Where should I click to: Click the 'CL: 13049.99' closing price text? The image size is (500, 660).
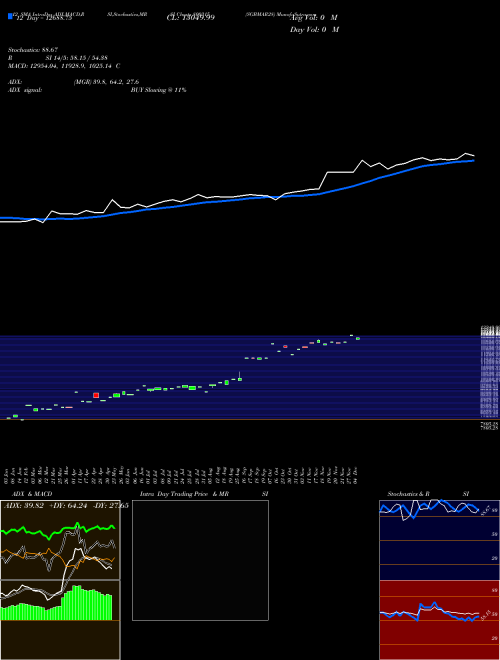click(191, 18)
